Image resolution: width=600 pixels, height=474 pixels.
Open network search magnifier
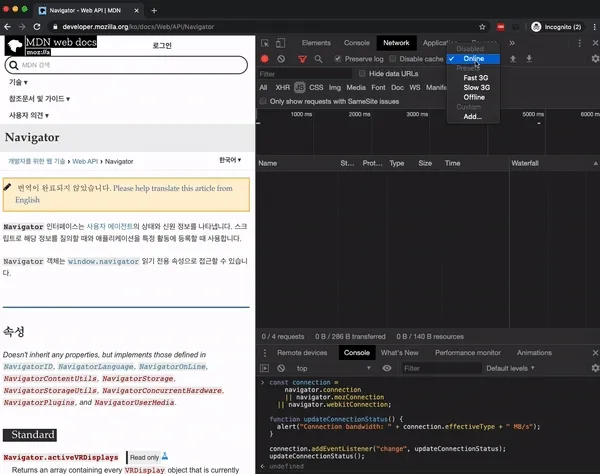tap(318, 59)
